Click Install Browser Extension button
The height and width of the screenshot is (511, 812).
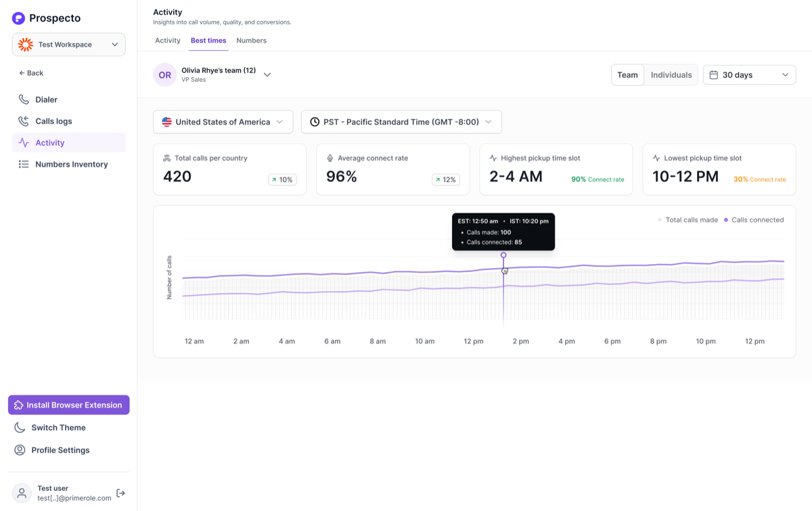point(68,405)
